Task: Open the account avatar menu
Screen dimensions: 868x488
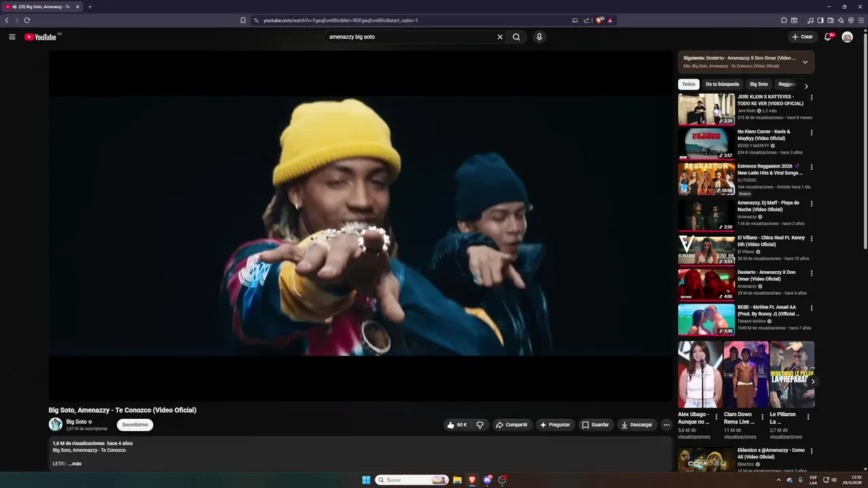Action: (847, 37)
